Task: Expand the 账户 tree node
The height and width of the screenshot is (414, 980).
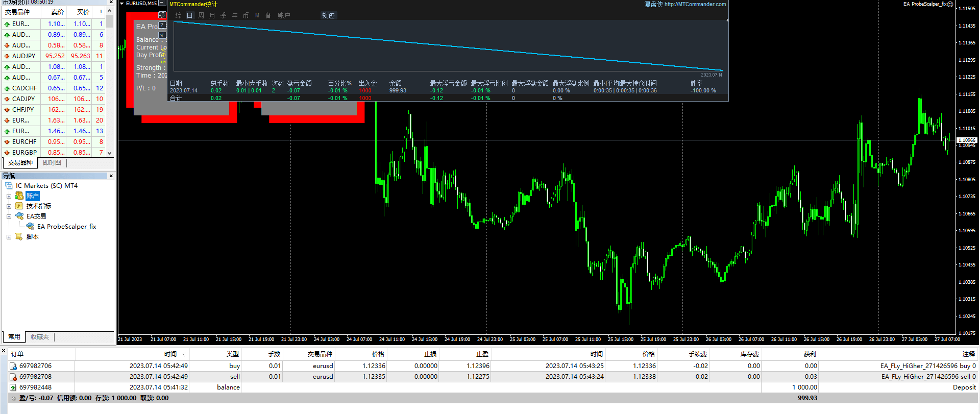Action: click(x=9, y=196)
